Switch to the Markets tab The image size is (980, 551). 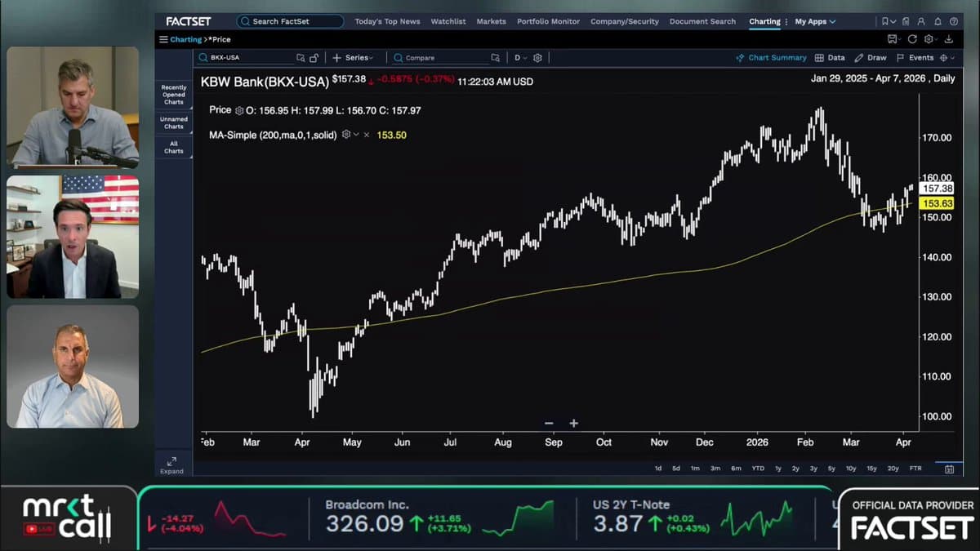(x=491, y=21)
